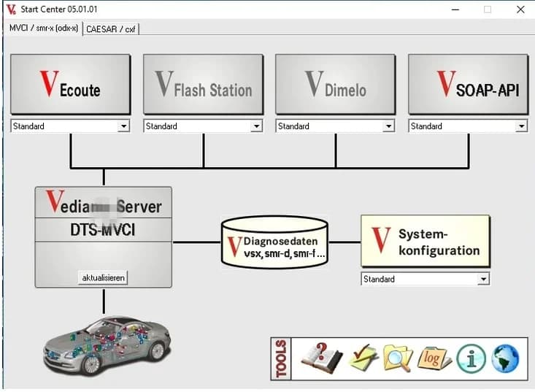This screenshot has height=392, width=535.
Task: Close the Start Center window
Action: [520, 9]
